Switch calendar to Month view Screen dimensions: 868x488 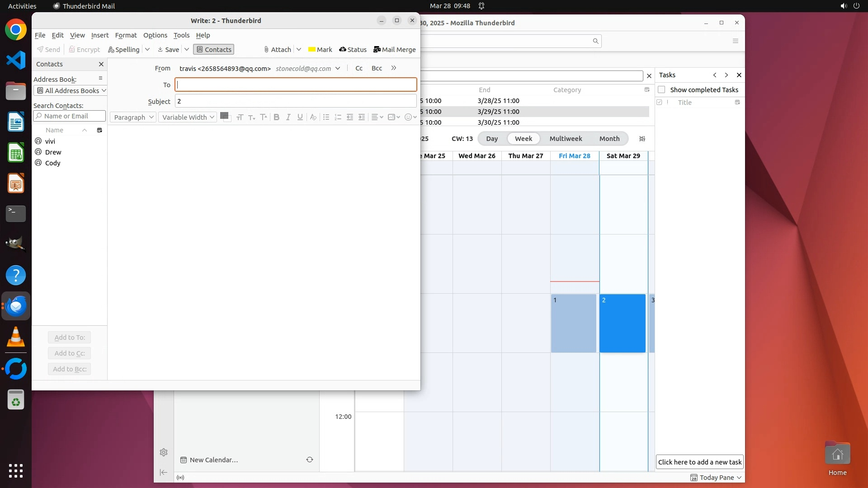pyautogui.click(x=609, y=139)
